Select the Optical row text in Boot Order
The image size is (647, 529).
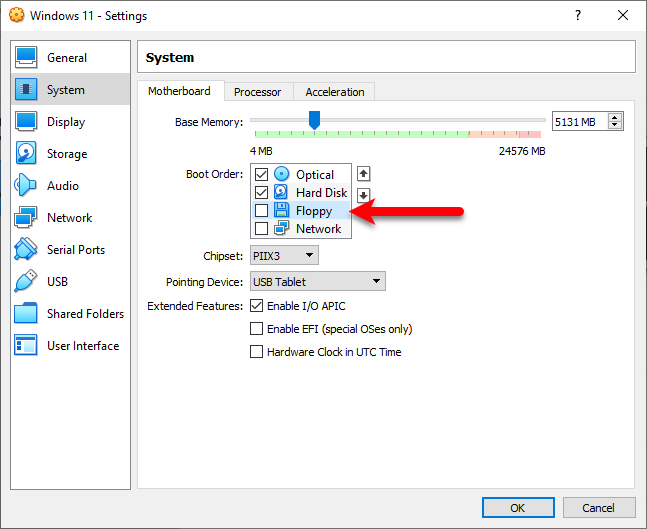(x=315, y=175)
